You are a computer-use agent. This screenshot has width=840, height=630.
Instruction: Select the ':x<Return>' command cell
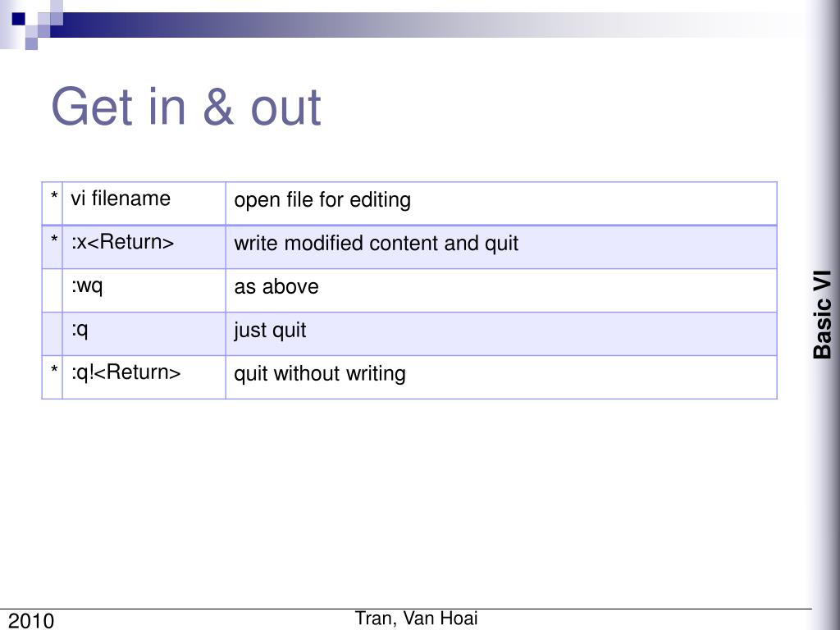(x=144, y=247)
